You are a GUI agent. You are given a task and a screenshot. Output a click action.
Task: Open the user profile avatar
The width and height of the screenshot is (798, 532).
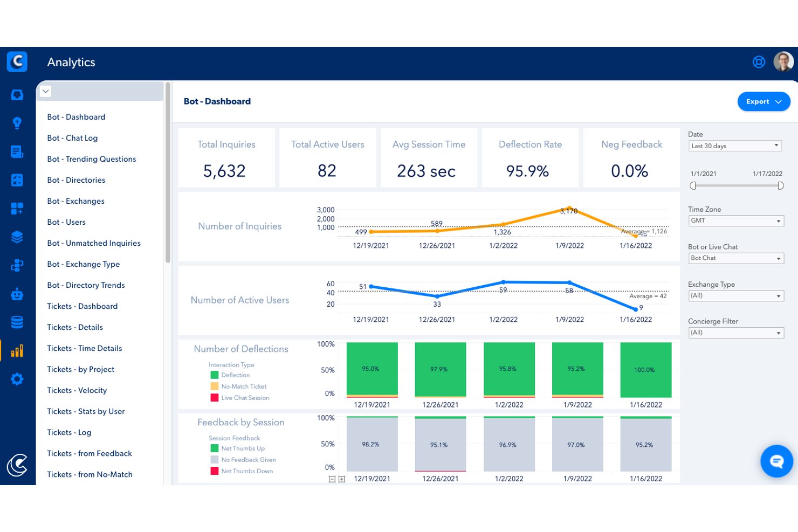[783, 61]
